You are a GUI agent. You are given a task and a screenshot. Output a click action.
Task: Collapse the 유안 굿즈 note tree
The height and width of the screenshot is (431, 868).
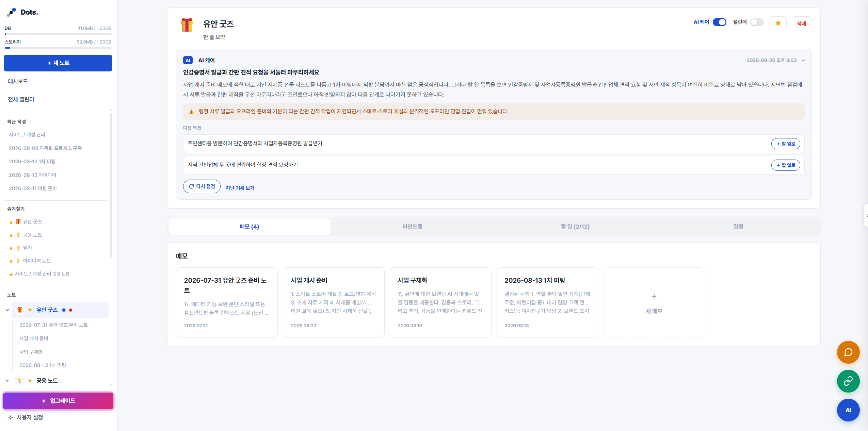click(7, 310)
